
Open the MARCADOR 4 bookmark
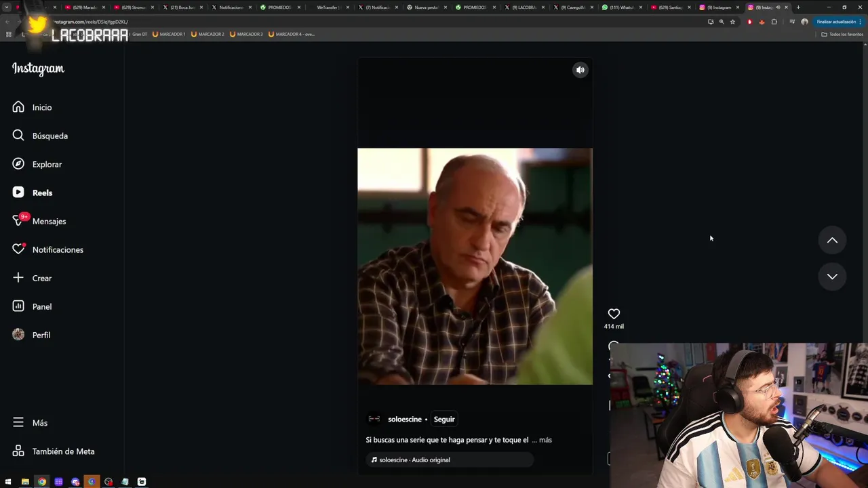pyautogui.click(x=292, y=34)
